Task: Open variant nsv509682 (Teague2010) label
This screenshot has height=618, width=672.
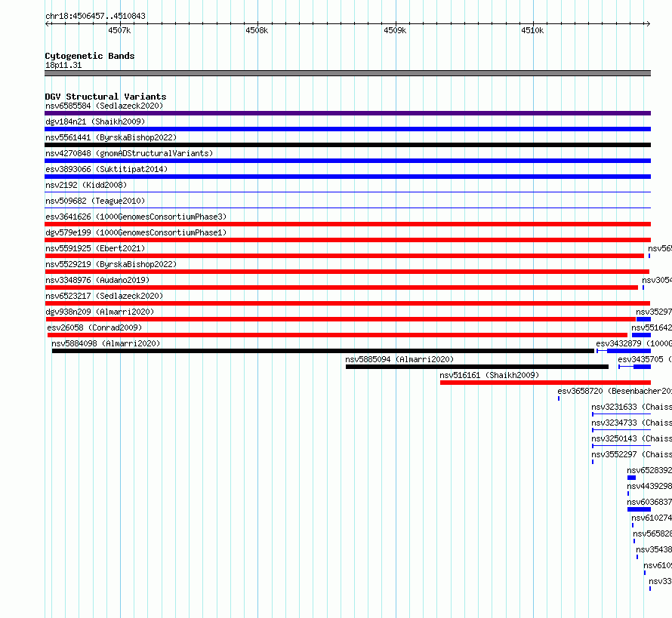Action: 95,201
